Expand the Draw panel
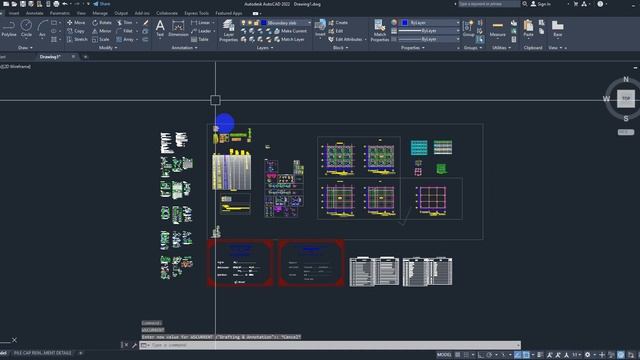640x360 pixels. [25, 48]
